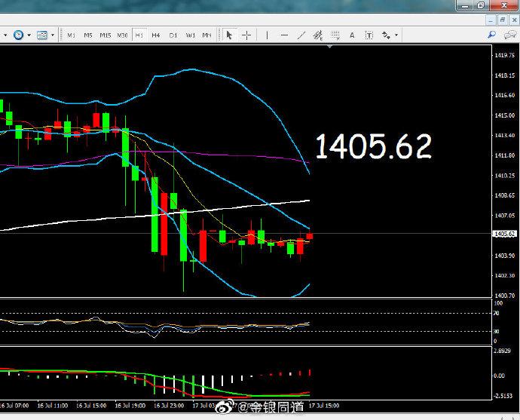Screen dimensions: 520x420
Task: Select the Cursor arrow tool
Action: point(230,35)
